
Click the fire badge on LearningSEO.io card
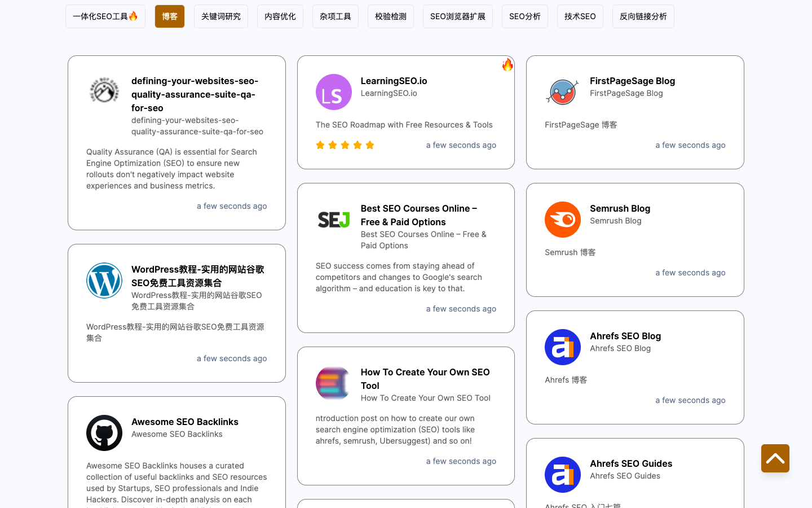(x=507, y=65)
